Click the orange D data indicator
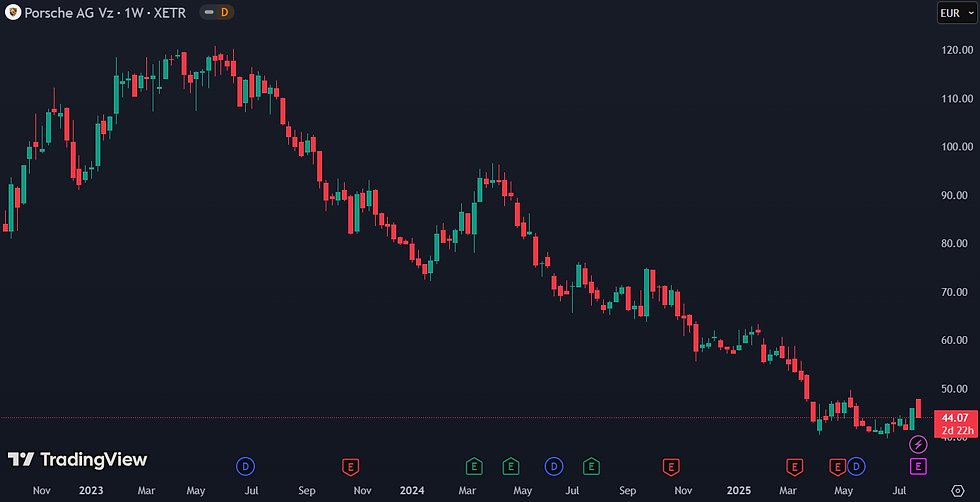The width and height of the screenshot is (980, 502). (224, 13)
